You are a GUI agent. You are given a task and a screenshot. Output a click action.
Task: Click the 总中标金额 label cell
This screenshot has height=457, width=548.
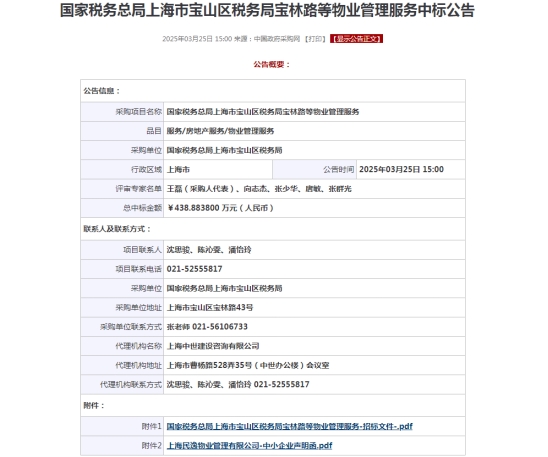coord(122,208)
